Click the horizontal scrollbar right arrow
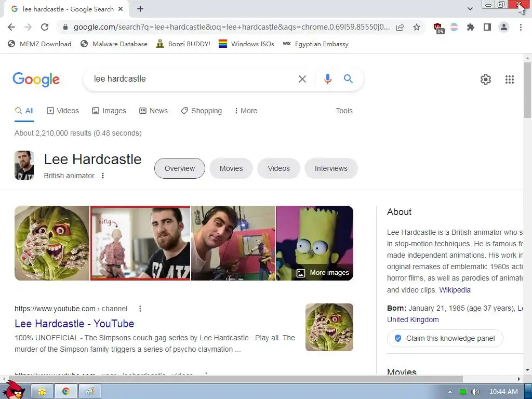Image resolution: width=532 pixels, height=399 pixels. point(519,379)
